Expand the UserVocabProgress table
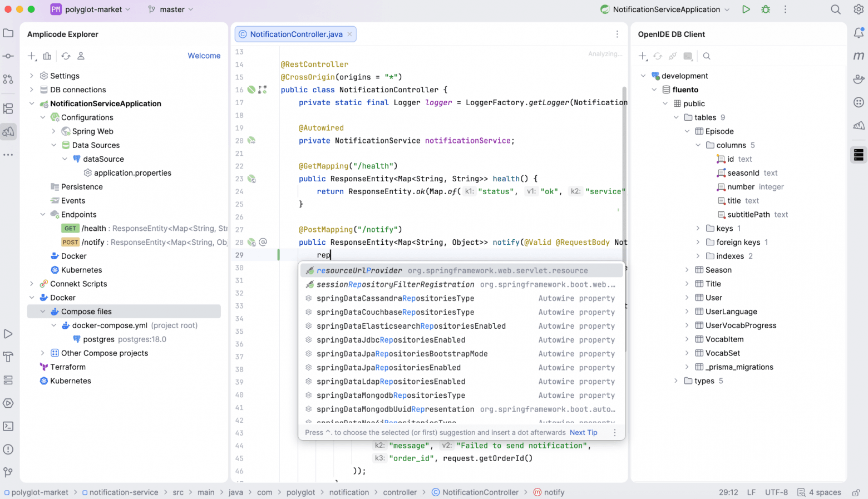Image resolution: width=868 pixels, height=499 pixels. (x=687, y=325)
